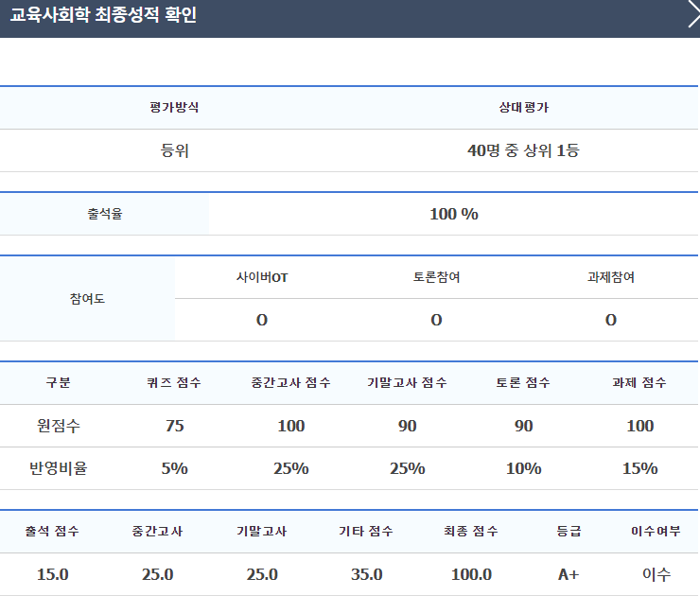Select the 과제 점수 header

click(x=639, y=382)
